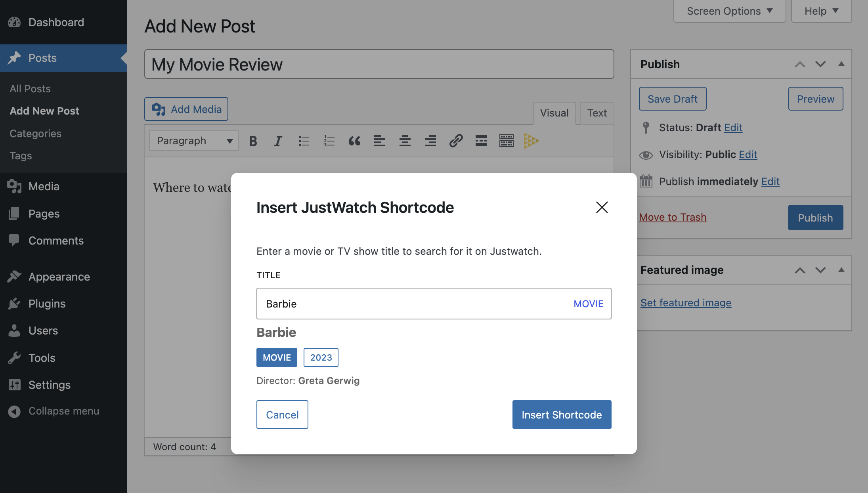The image size is (868, 493).
Task: Toggle the toolbar keyboard shortcuts icon
Action: point(506,141)
